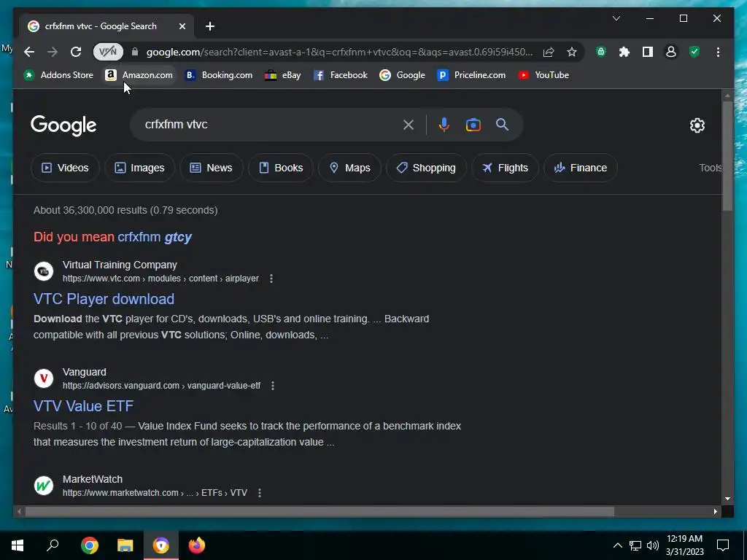Open File Explorer from taskbar
747x560 pixels.
pyautogui.click(x=125, y=545)
